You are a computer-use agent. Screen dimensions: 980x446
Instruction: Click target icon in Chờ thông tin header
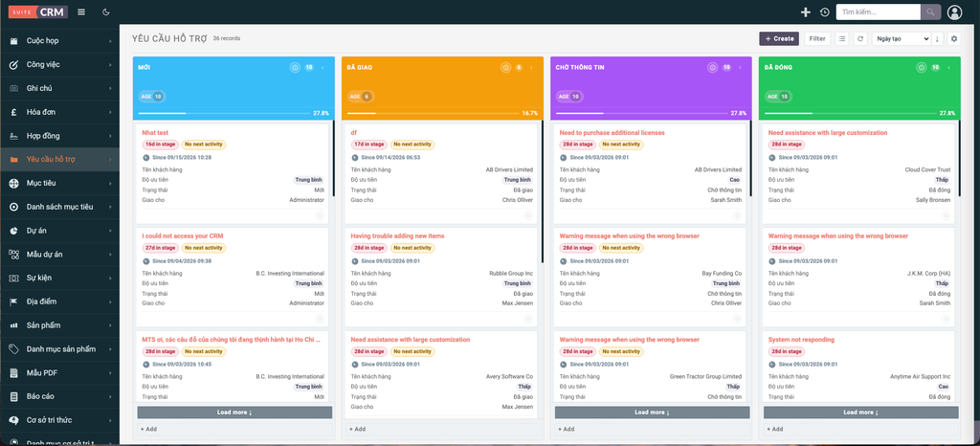[x=712, y=67]
